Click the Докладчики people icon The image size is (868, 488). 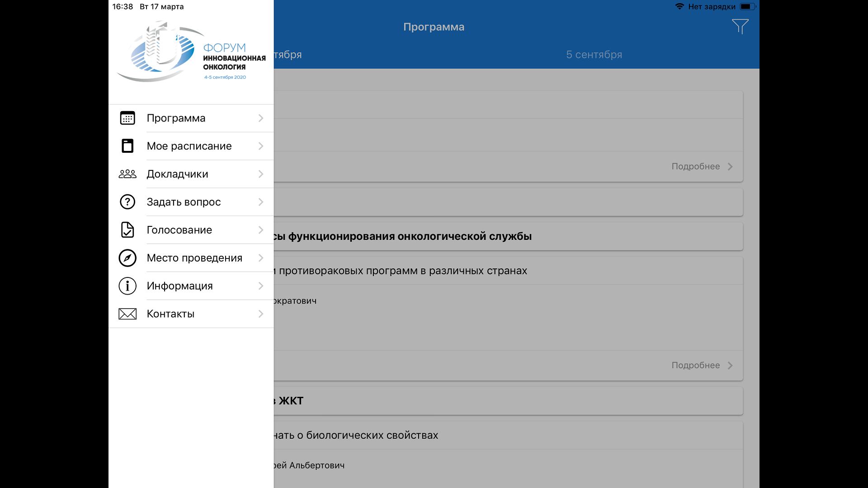127,174
